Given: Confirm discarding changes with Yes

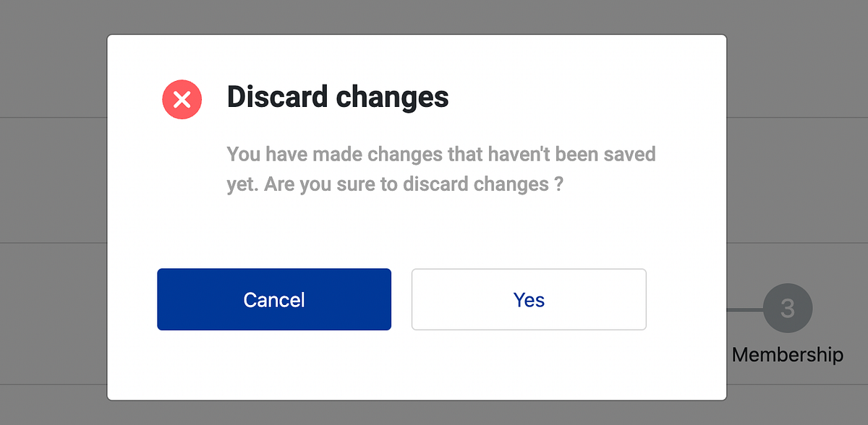Looking at the screenshot, I should tap(529, 299).
